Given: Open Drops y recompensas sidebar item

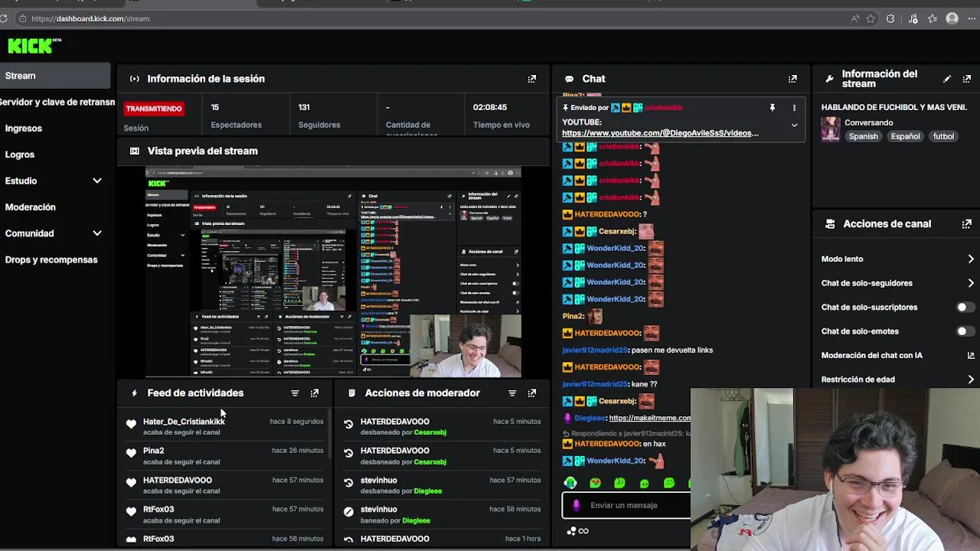Looking at the screenshot, I should coord(51,260).
